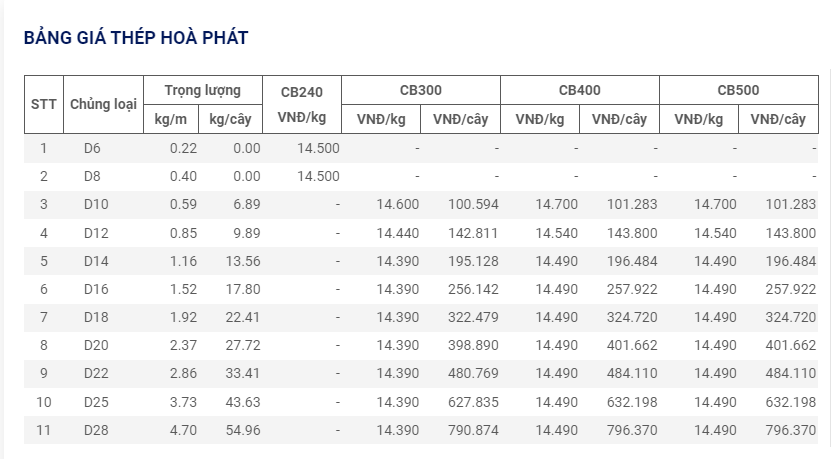Click the Chủng loại column header
831x459 pixels.
[103, 104]
